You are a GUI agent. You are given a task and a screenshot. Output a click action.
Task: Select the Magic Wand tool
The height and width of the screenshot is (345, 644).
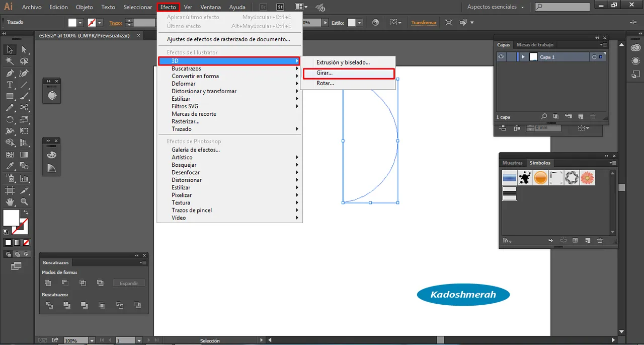(x=10, y=61)
